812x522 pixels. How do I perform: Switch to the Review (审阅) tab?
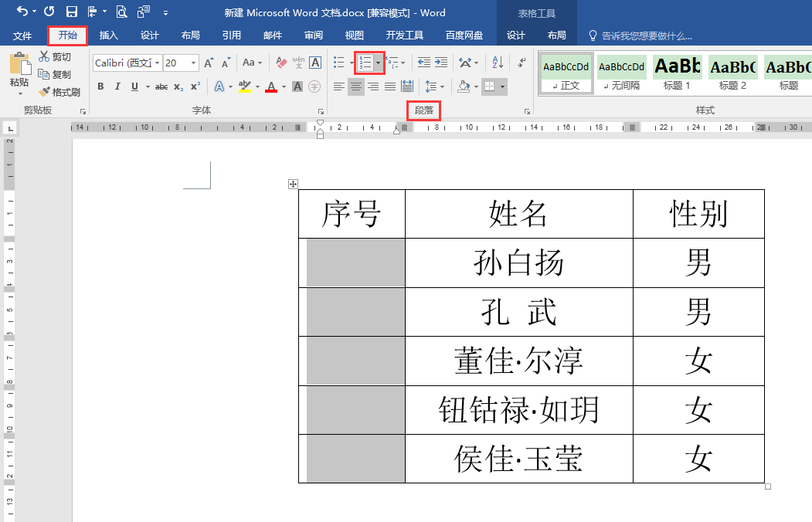314,36
